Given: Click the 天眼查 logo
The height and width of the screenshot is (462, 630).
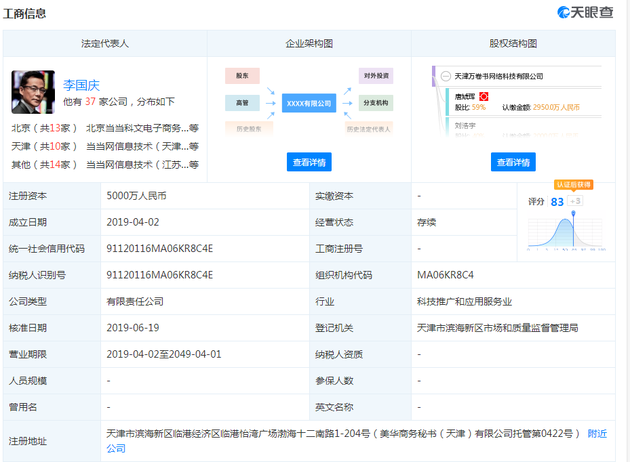Looking at the screenshot, I should click(585, 12).
